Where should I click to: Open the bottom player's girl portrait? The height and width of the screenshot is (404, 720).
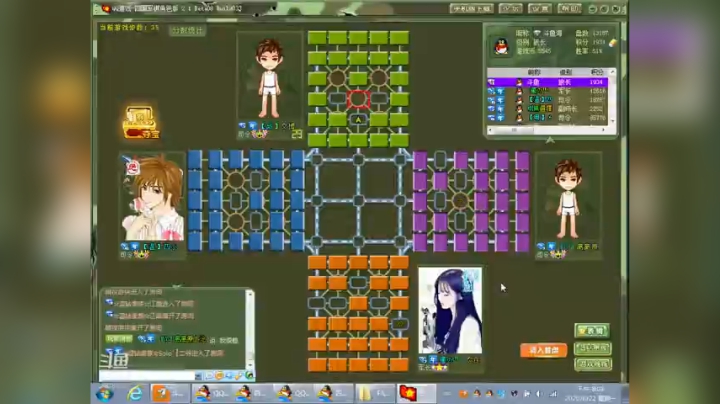[450, 310]
